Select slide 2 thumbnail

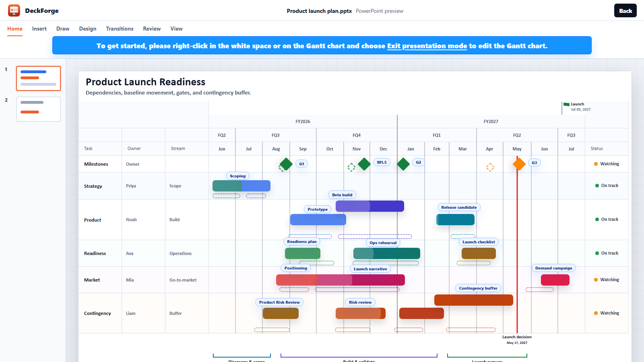[x=38, y=109]
